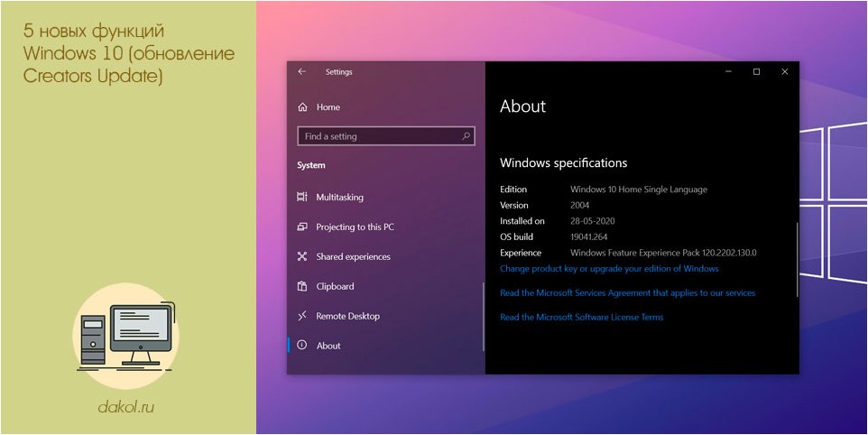
Task: Click the Multitasking icon
Action: [302, 197]
